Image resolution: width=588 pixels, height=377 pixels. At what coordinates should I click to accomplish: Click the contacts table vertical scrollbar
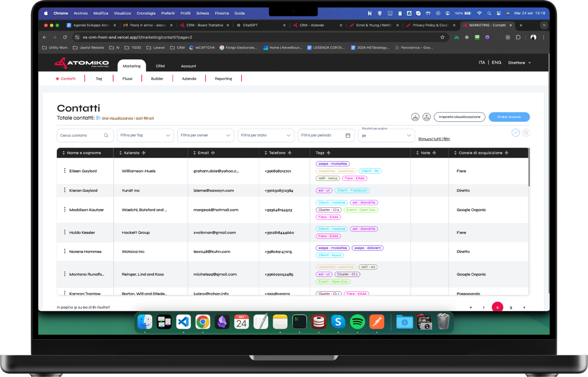(x=529, y=169)
